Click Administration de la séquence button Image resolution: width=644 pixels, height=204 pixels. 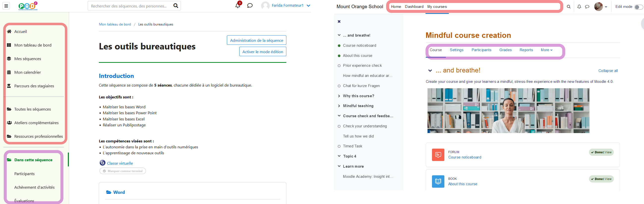257,40
